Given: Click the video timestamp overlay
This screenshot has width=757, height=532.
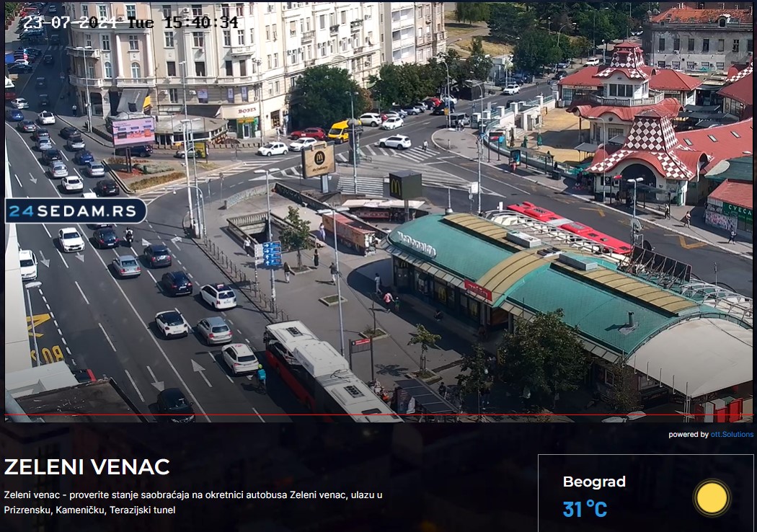Looking at the screenshot, I should (130, 22).
